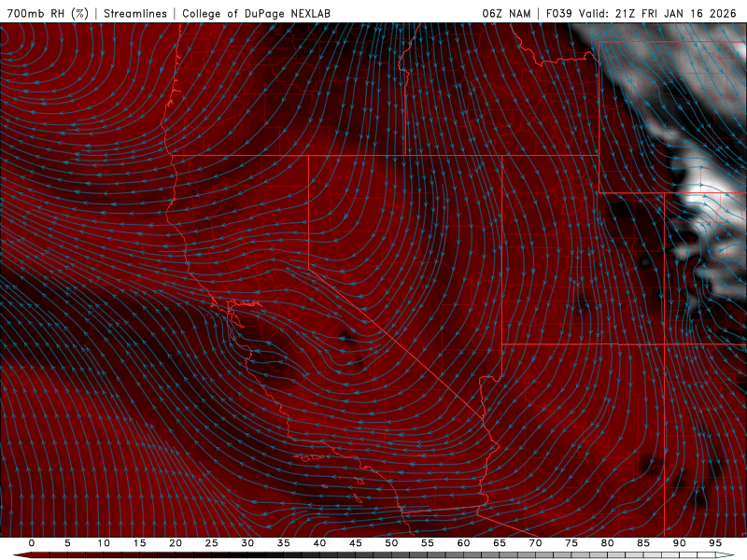Screen dimensions: 747x560
Task: Click the colorbar label "5"
Action: [67, 543]
